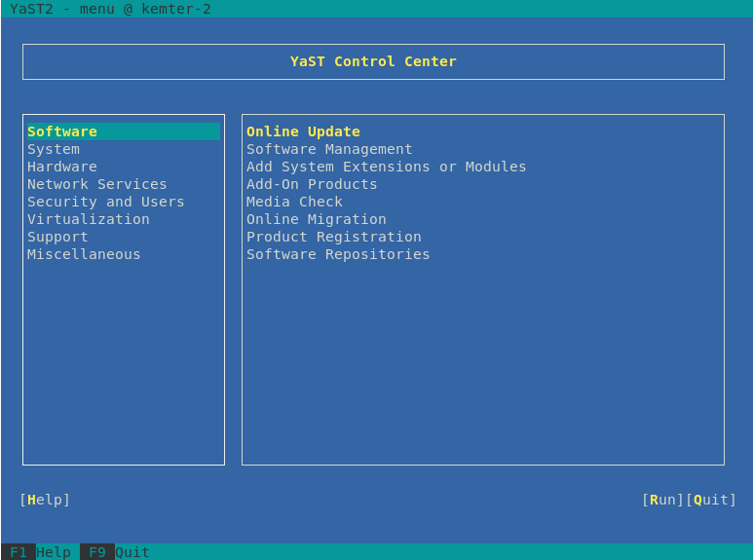Click the [Quit] button

click(711, 500)
